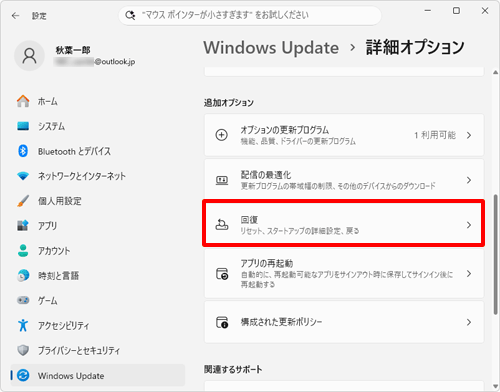
Task: Click the 1 利用可能 status text
Action: [435, 135]
